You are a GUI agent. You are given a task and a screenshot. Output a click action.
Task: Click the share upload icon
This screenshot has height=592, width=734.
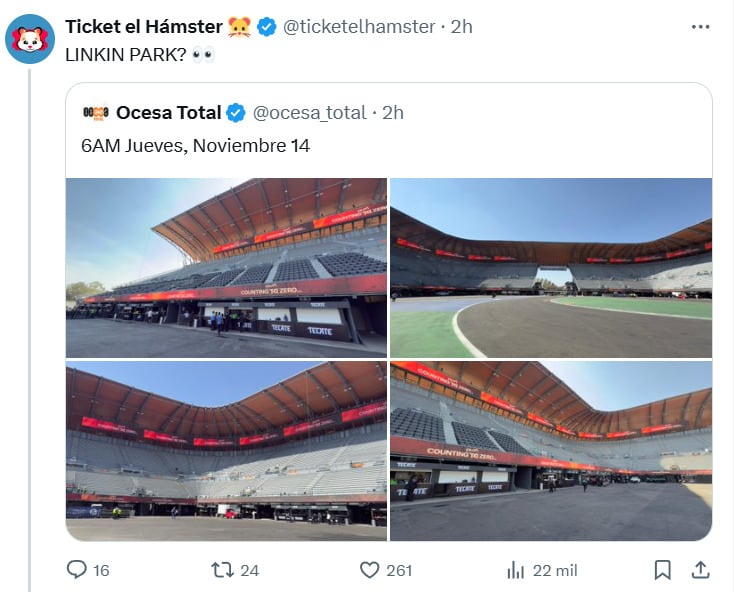click(701, 570)
